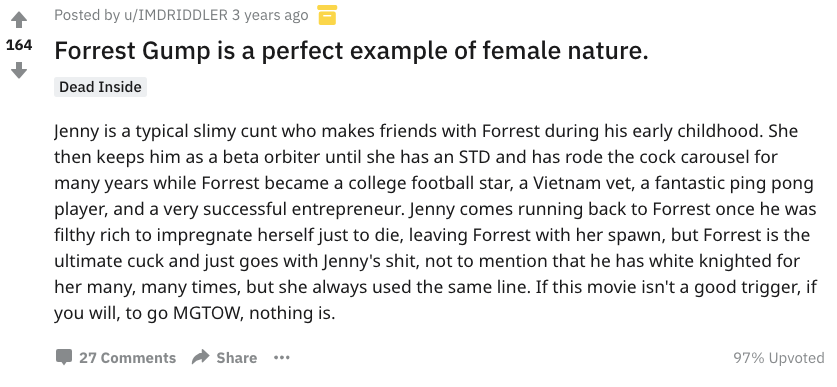Click the '97% Upvoted' statistic
This screenshot has height=387, width=837.
pos(779,358)
